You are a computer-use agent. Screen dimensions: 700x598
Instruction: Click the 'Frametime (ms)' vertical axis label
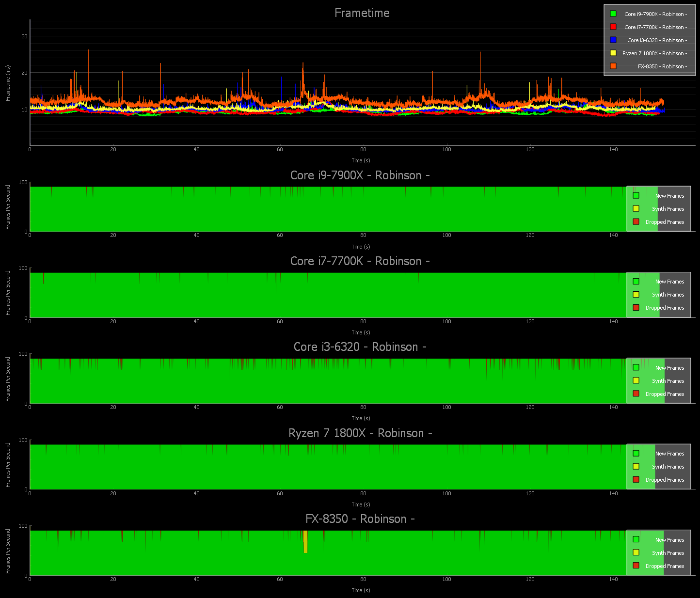point(8,83)
